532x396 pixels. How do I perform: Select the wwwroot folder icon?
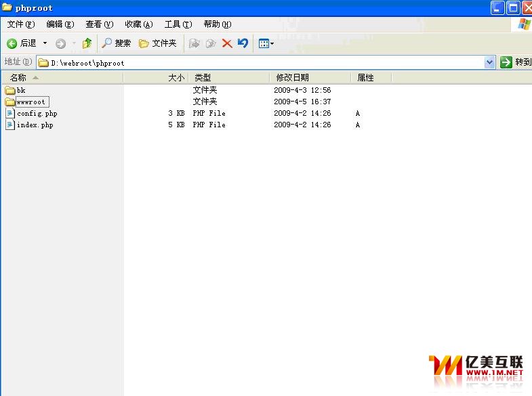(10, 102)
